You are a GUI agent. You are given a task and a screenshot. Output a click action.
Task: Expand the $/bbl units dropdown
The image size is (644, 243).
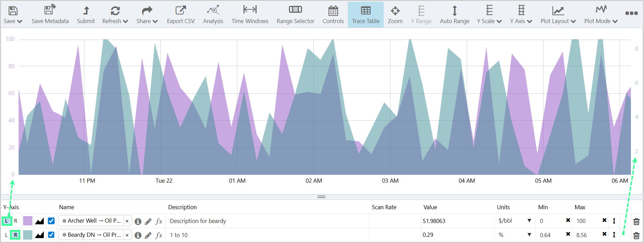pyautogui.click(x=529, y=221)
